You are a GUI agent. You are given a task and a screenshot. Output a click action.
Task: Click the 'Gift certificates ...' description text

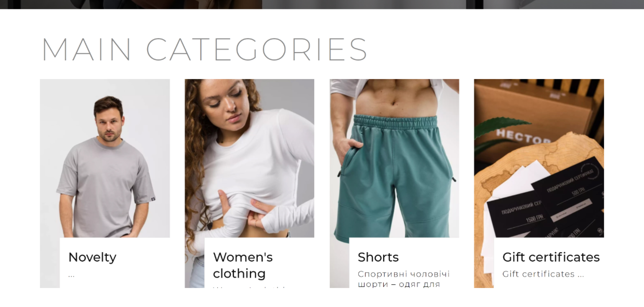pos(543,274)
